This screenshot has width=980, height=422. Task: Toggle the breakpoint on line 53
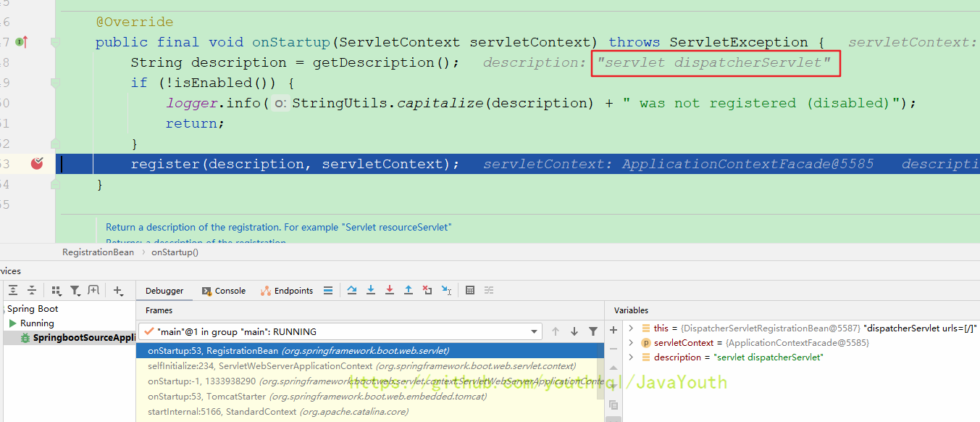coord(37,164)
